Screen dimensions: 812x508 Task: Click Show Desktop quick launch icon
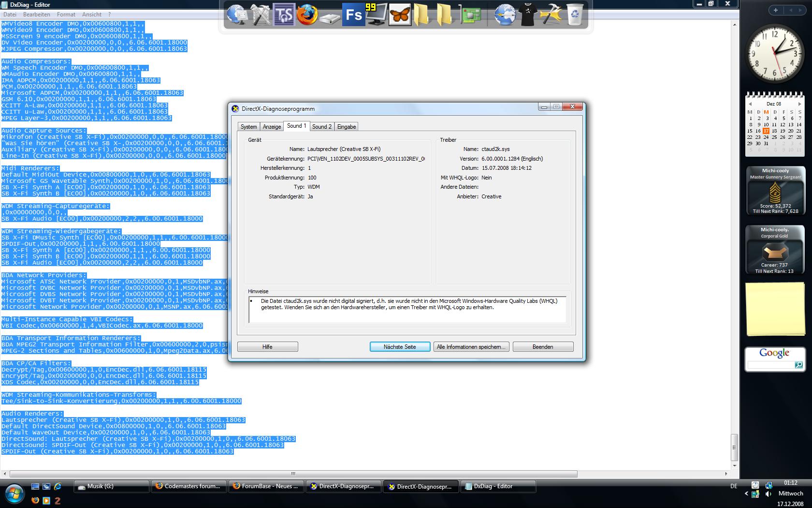tap(35, 486)
